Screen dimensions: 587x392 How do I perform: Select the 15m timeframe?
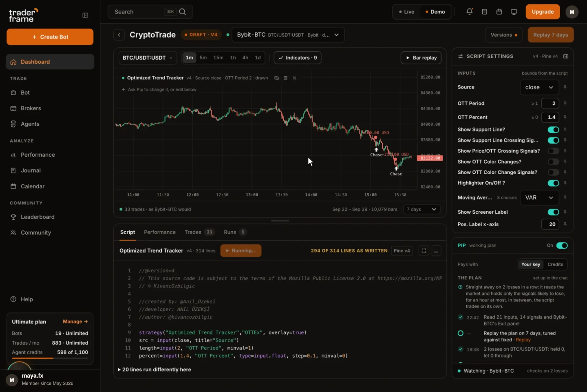[x=218, y=58]
